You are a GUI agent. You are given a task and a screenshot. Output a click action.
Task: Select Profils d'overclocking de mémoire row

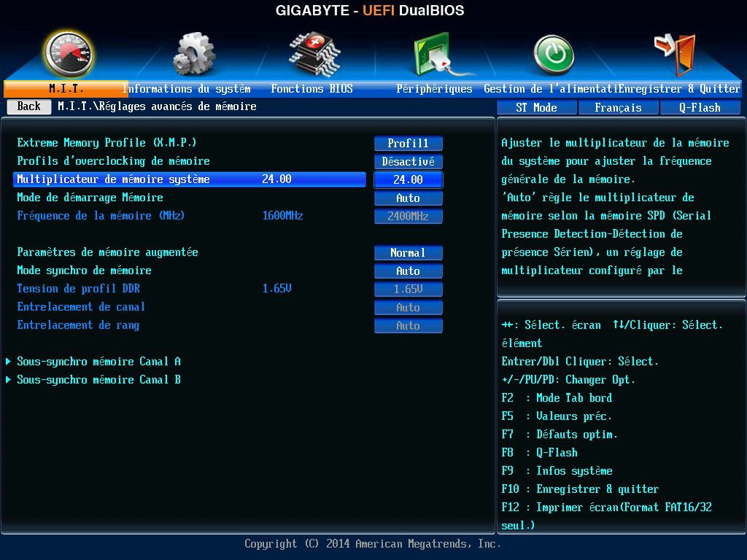tap(113, 161)
